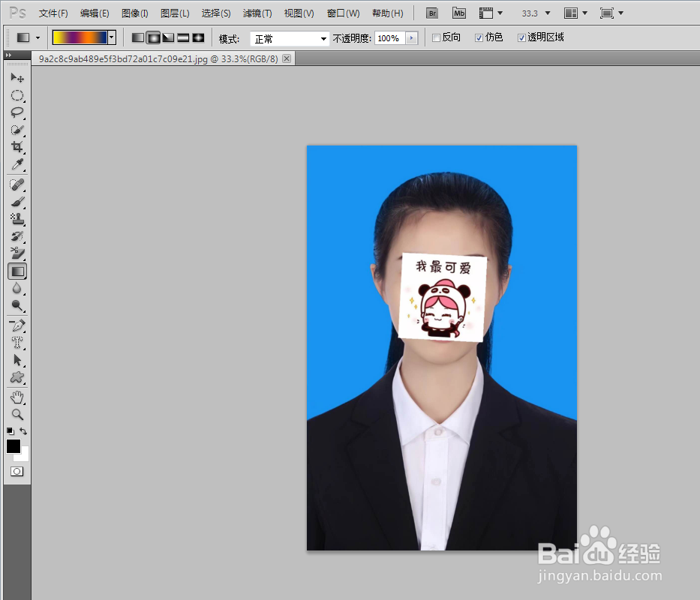The image size is (700, 600).
Task: Select the Clone Stamp tool
Action: 17,219
